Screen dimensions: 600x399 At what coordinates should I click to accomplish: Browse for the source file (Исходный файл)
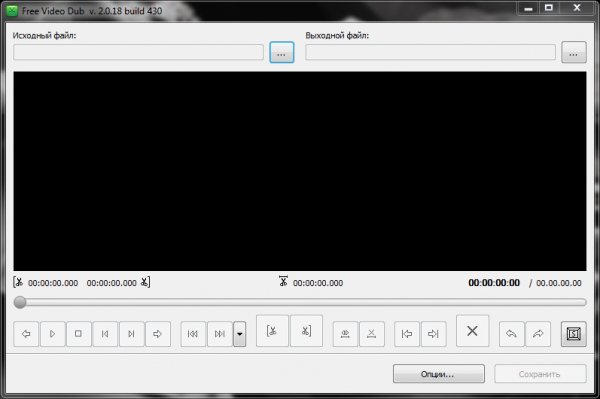[x=282, y=52]
